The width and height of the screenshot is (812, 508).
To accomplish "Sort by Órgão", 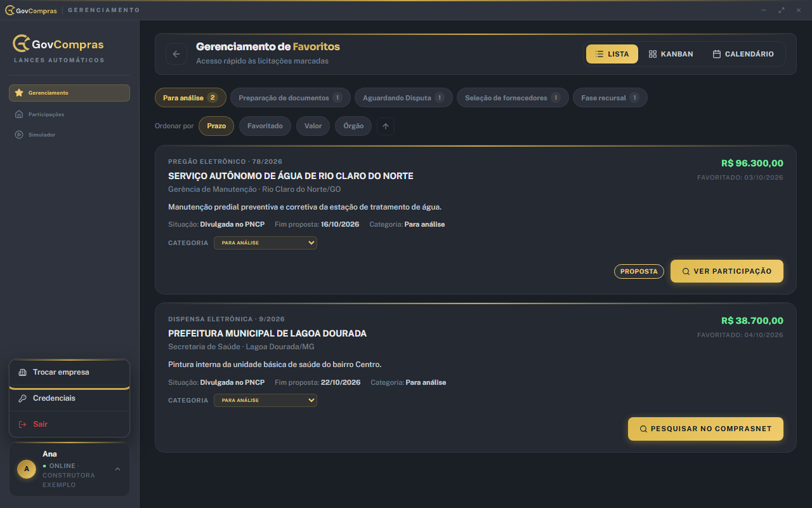I will (x=353, y=126).
